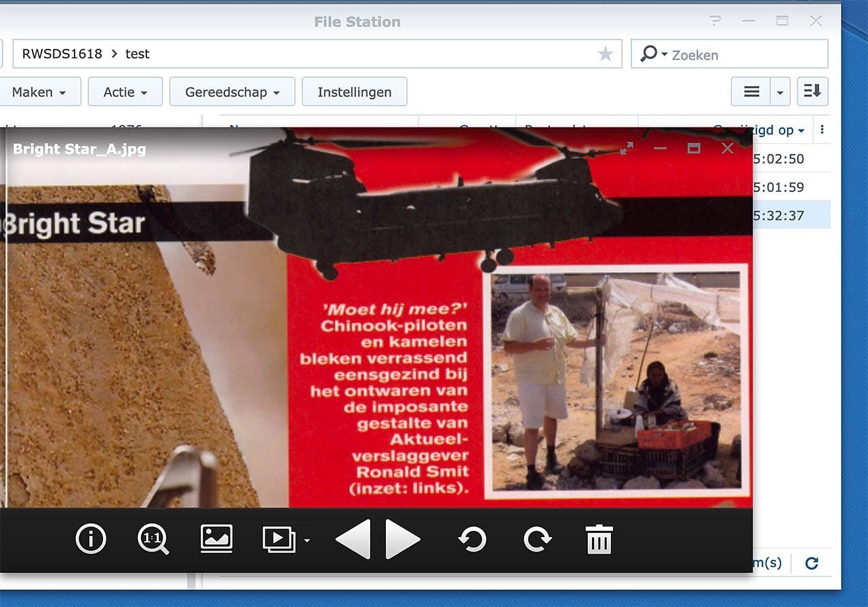This screenshot has width=868, height=607.
Task: Open image information in the viewer
Action: pyautogui.click(x=91, y=539)
